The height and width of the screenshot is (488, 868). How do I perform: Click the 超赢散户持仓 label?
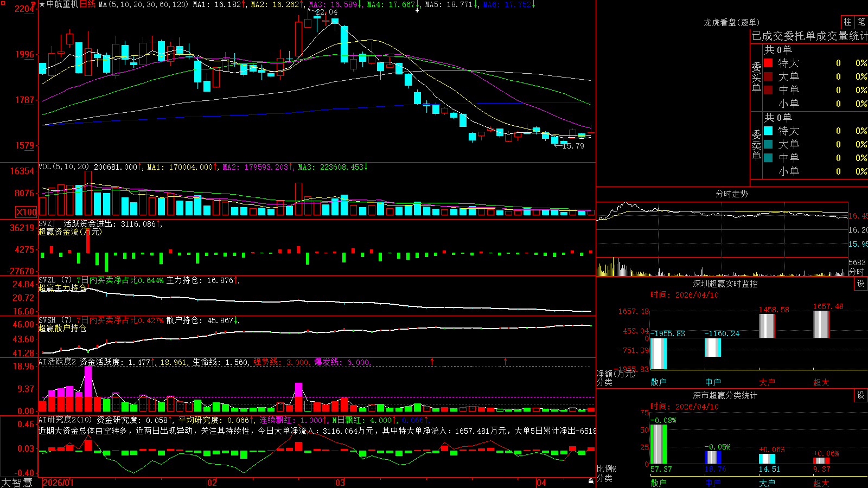click(62, 328)
